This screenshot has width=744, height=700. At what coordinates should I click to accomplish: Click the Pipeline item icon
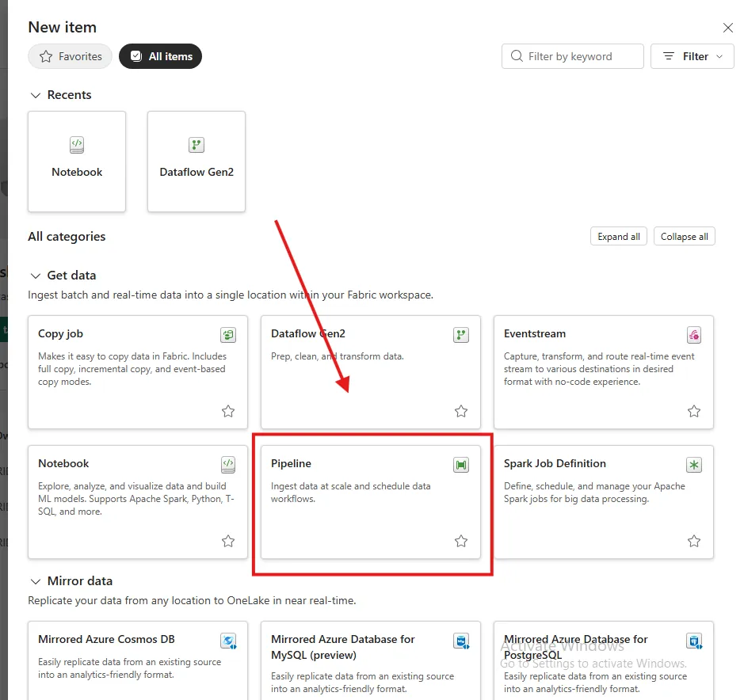[460, 465]
